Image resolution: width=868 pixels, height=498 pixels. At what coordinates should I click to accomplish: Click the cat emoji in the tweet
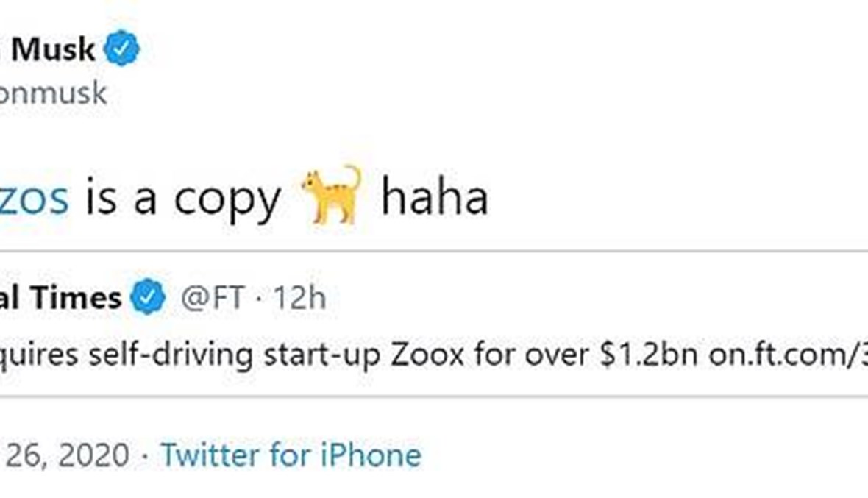click(332, 195)
